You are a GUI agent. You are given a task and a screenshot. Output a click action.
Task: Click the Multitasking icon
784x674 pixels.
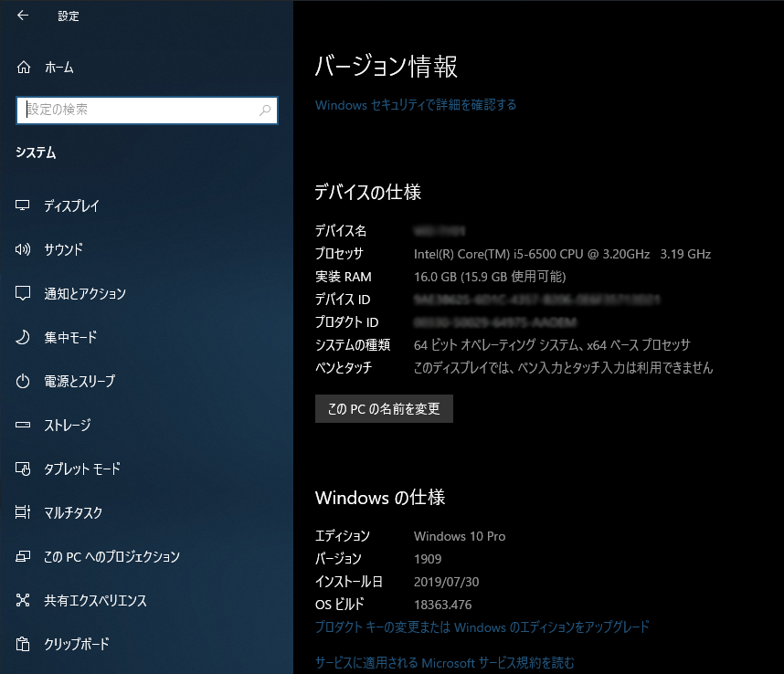[23, 512]
